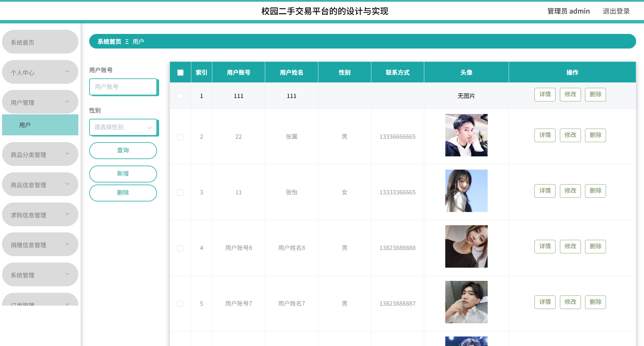Click 删除 for 张翼 row
Viewport: 644px width, 346px height.
pyautogui.click(x=596, y=135)
